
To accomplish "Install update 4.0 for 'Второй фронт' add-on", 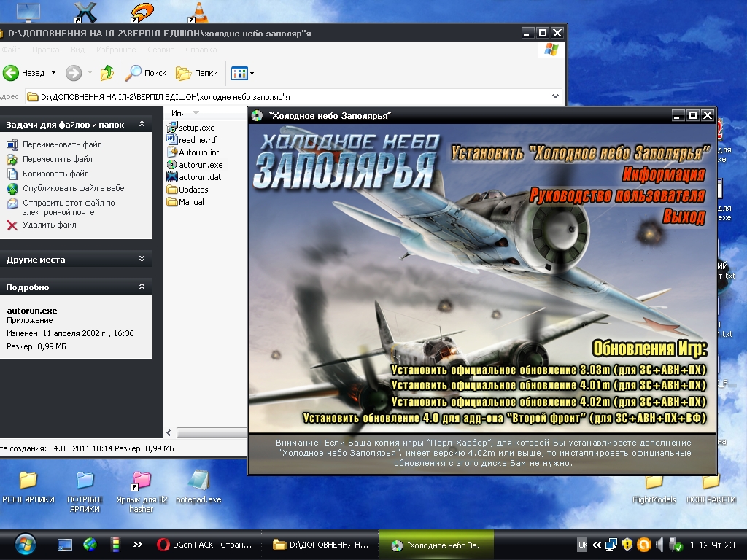I will pos(505,418).
